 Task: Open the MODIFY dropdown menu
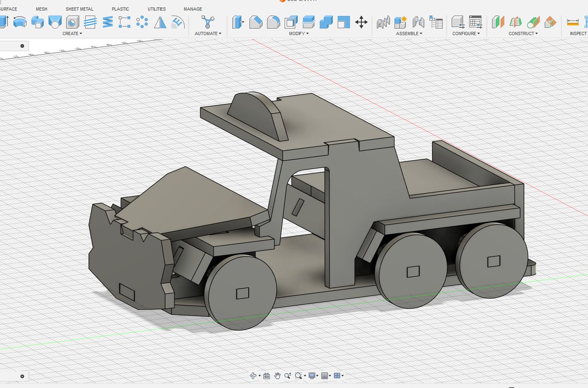point(298,33)
